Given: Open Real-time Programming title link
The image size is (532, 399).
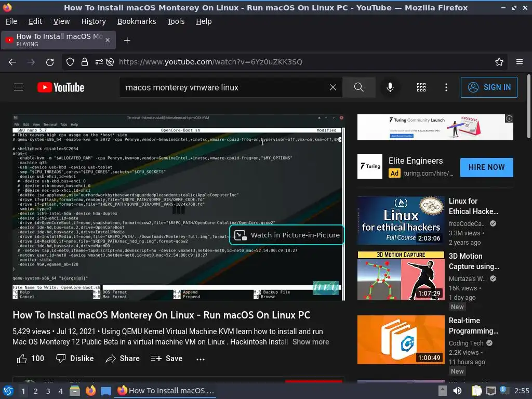Looking at the screenshot, I should pos(473,326).
